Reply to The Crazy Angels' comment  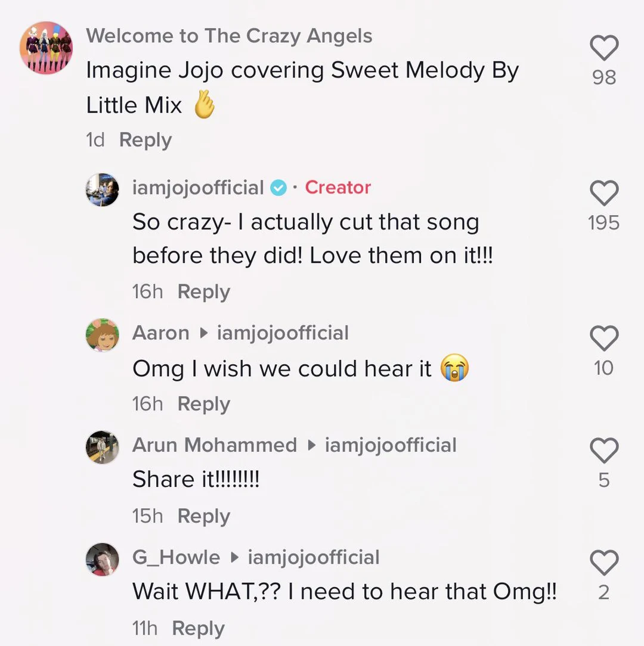(145, 140)
